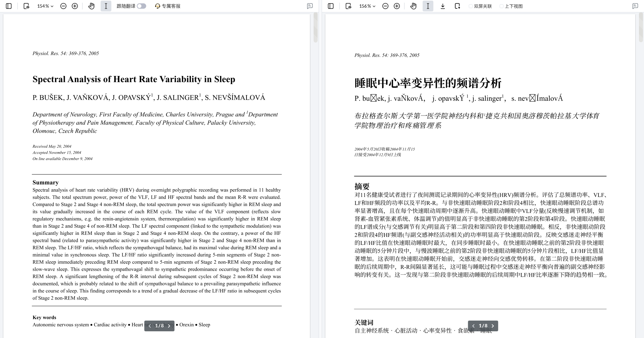Click keyword 'Cardiac activity'
Viewport: 644px width, 338px height.
point(110,325)
